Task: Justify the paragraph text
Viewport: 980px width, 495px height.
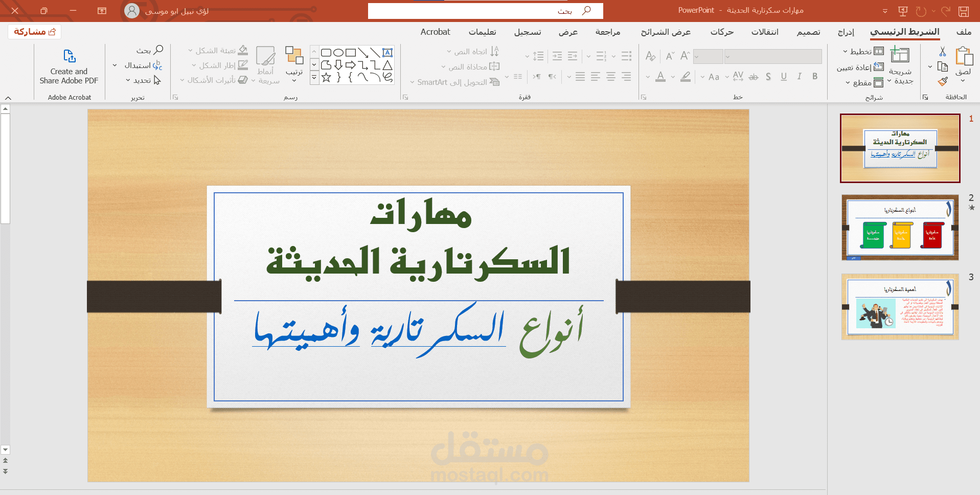Action: coord(580,77)
